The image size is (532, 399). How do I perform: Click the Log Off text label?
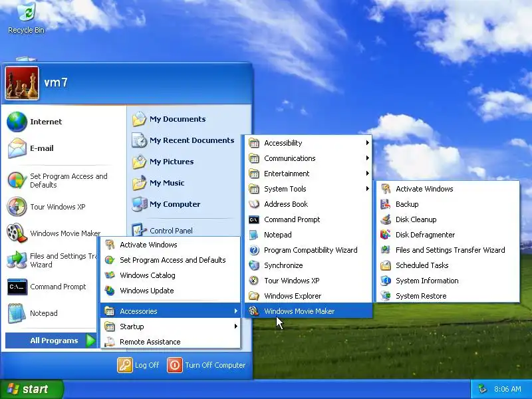tap(147, 365)
